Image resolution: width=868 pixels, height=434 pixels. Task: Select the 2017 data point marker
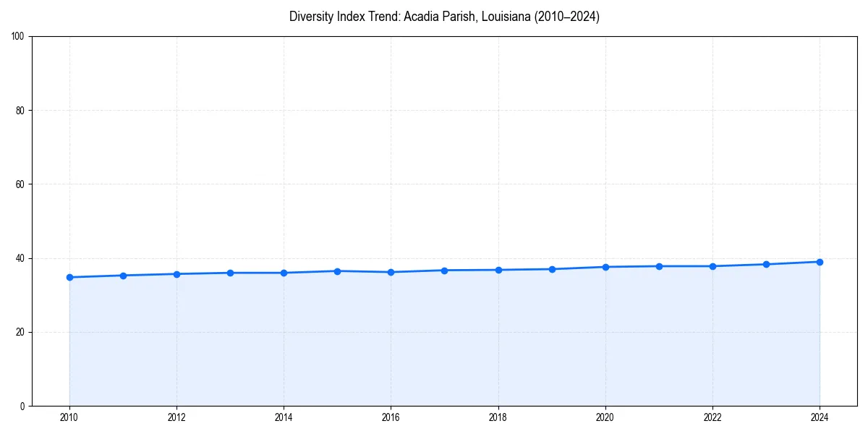click(x=444, y=270)
